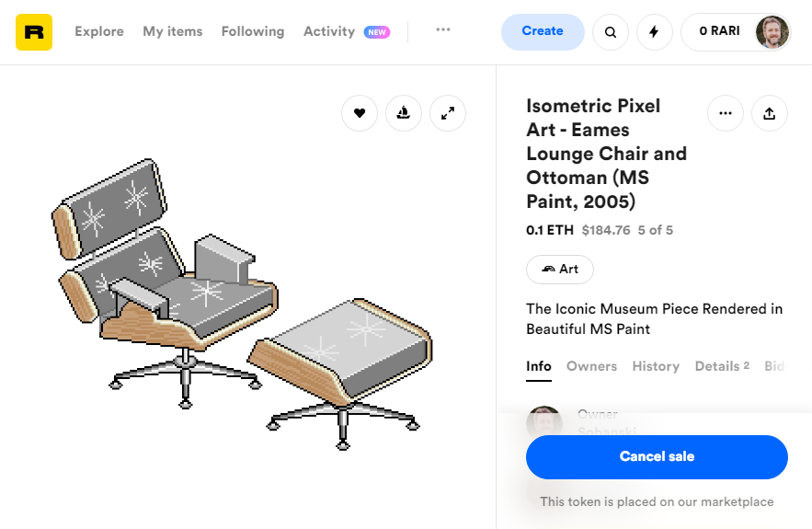Viewport: 812px width, 529px height.
Task: Share item with upload arrow icon
Action: 770,113
